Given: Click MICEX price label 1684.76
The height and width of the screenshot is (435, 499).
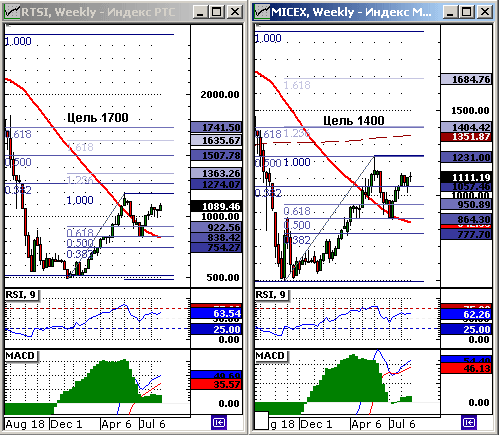Looking at the screenshot, I should click(x=466, y=79).
